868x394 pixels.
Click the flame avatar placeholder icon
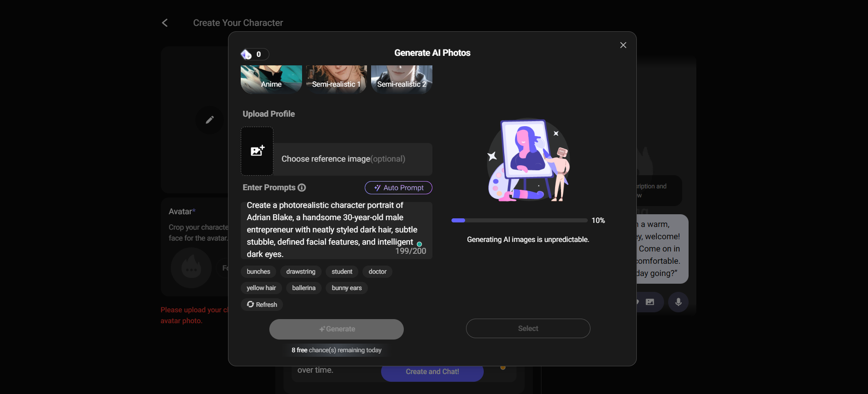[x=191, y=267]
